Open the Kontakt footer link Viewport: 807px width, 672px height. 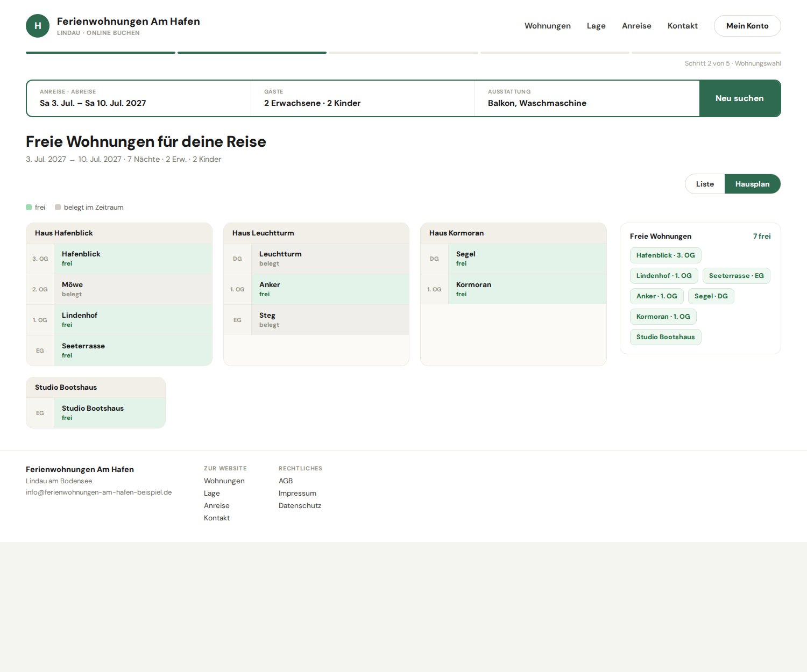217,518
